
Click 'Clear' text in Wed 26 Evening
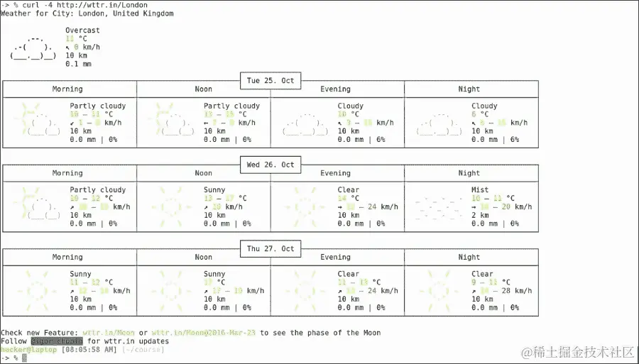click(348, 189)
